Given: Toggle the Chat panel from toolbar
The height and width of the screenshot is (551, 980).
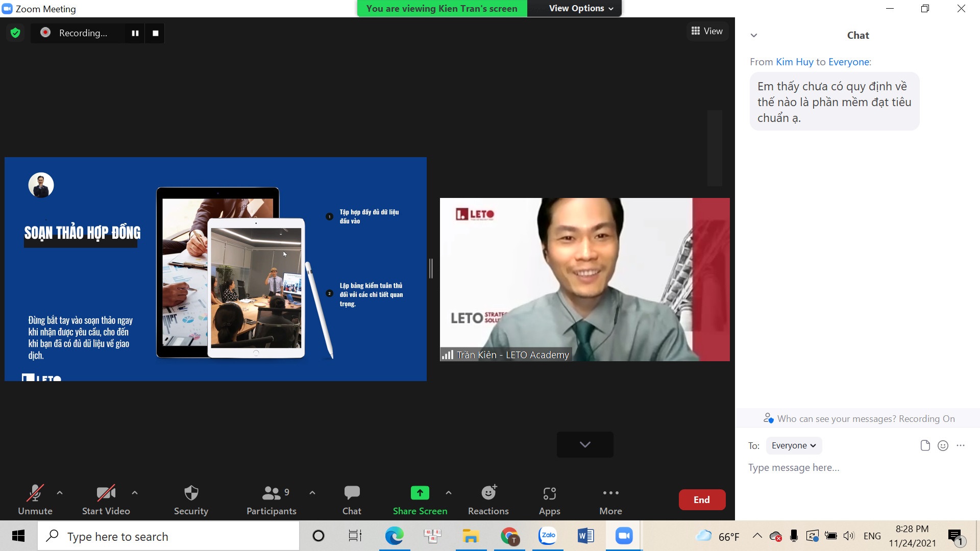Looking at the screenshot, I should (352, 500).
